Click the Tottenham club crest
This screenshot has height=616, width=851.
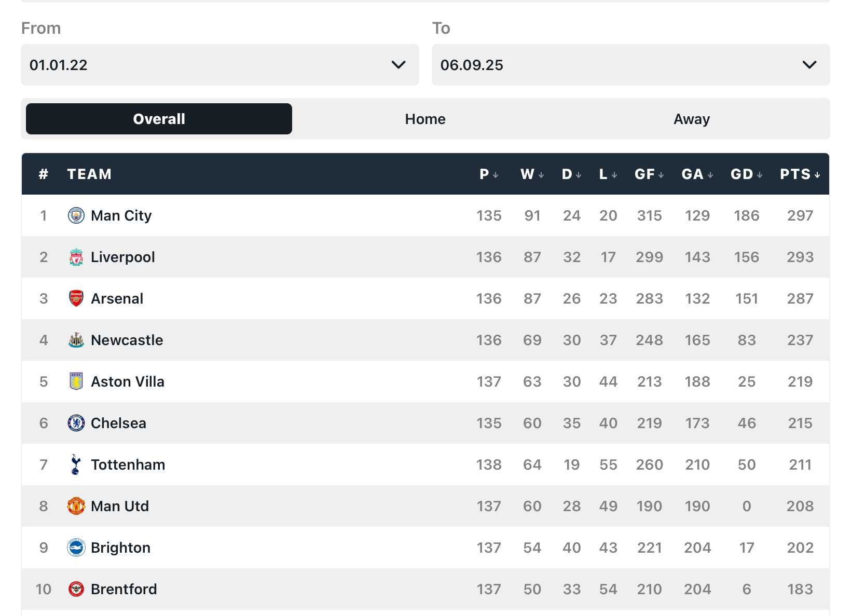[76, 464]
